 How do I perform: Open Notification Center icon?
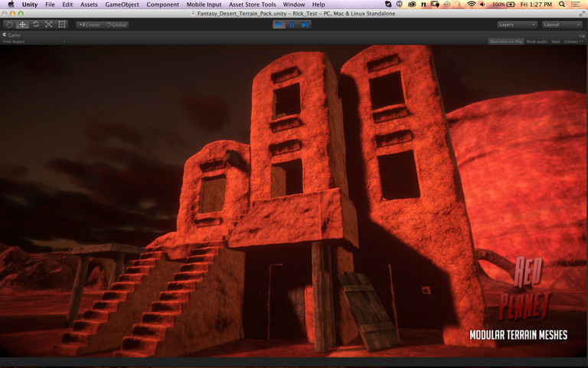577,5
